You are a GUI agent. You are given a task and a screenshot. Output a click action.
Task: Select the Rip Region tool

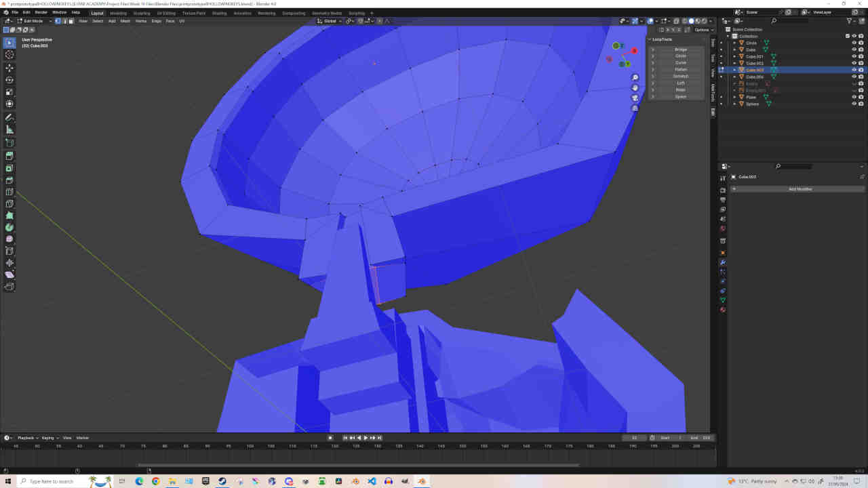(9, 287)
